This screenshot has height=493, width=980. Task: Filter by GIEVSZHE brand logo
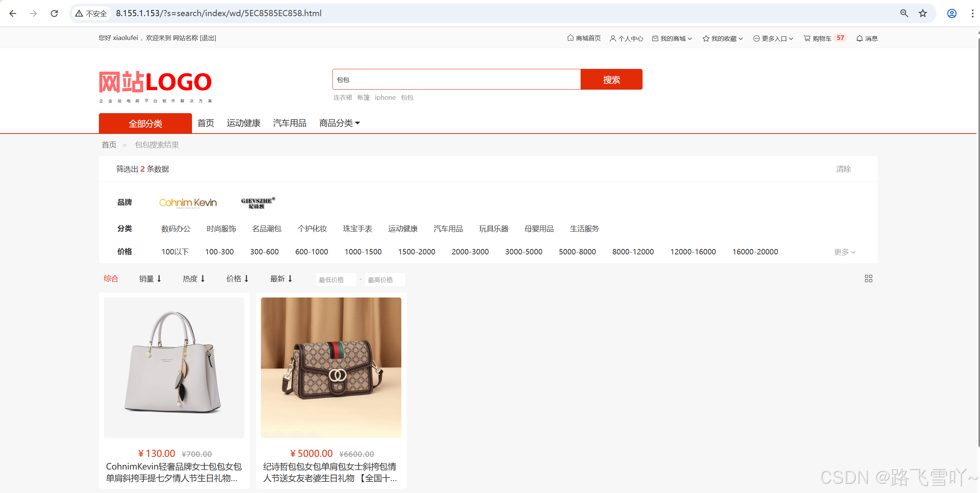(258, 202)
